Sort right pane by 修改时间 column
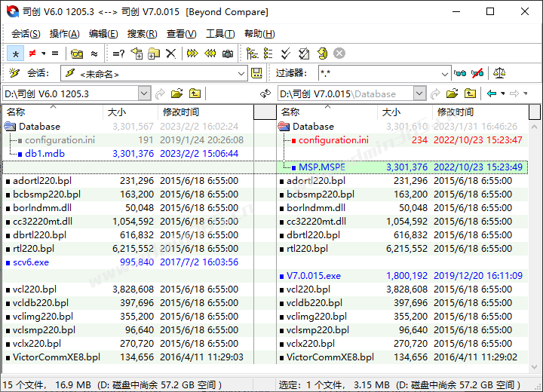The width and height of the screenshot is (543, 392). (480, 112)
